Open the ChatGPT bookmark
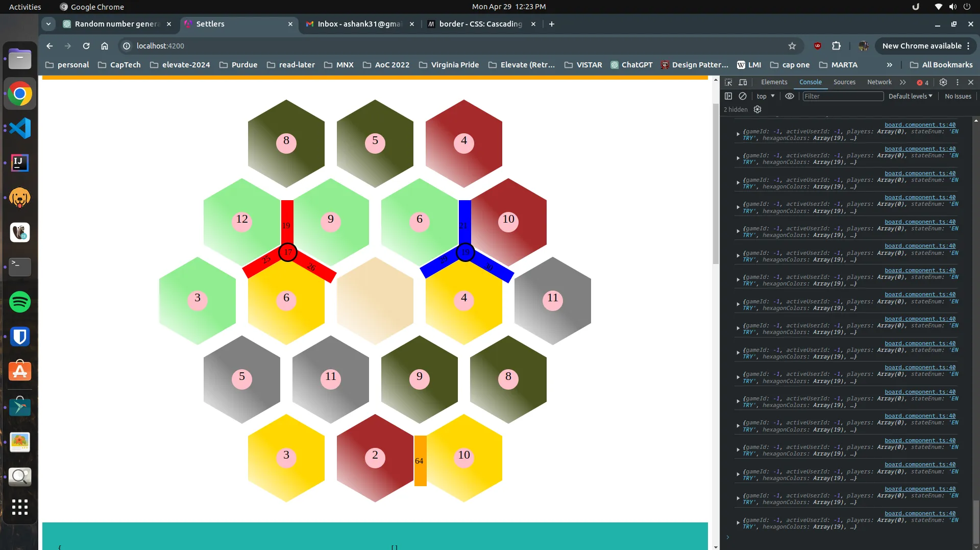 coord(631,65)
